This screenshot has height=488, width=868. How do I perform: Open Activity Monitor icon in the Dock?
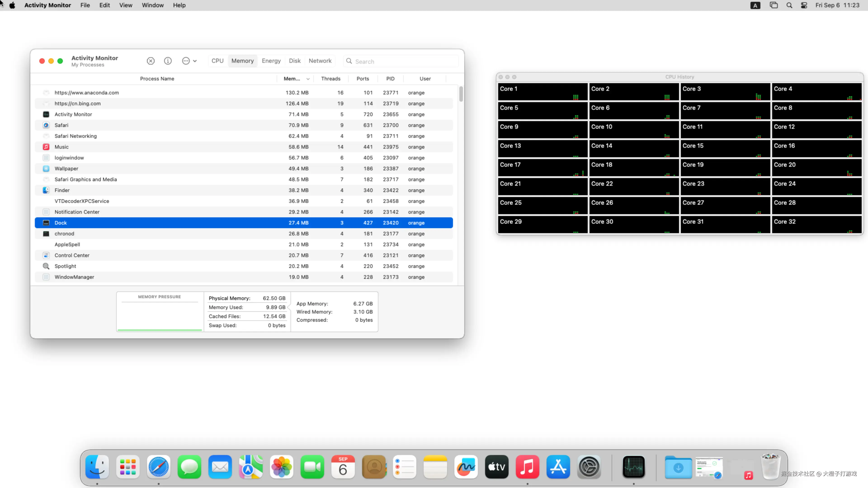pyautogui.click(x=633, y=467)
